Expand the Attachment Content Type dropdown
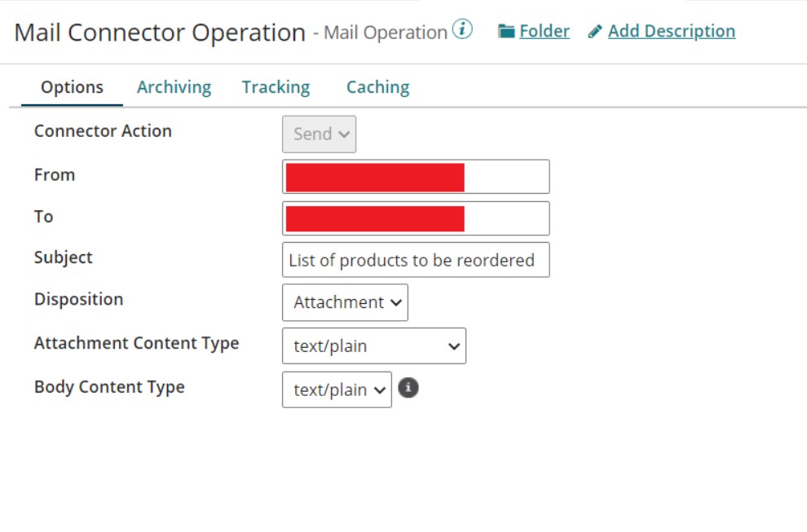The height and width of the screenshot is (532, 807). point(373,346)
